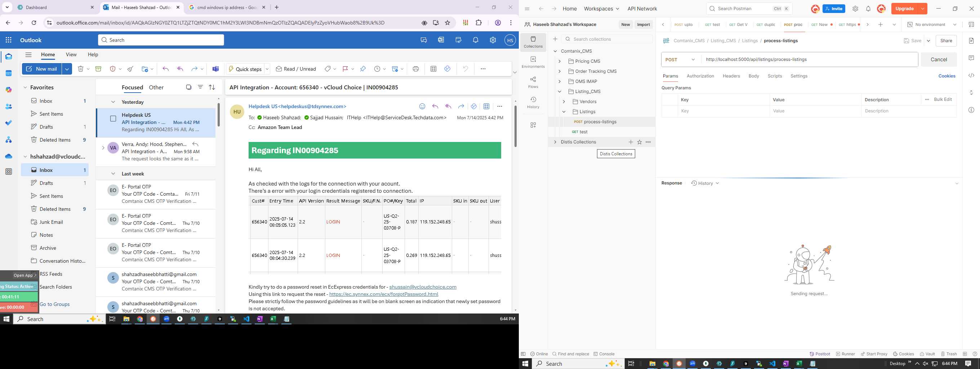Open New mail dropdown arrow
Image resolution: width=980 pixels, height=369 pixels.
tap(67, 69)
